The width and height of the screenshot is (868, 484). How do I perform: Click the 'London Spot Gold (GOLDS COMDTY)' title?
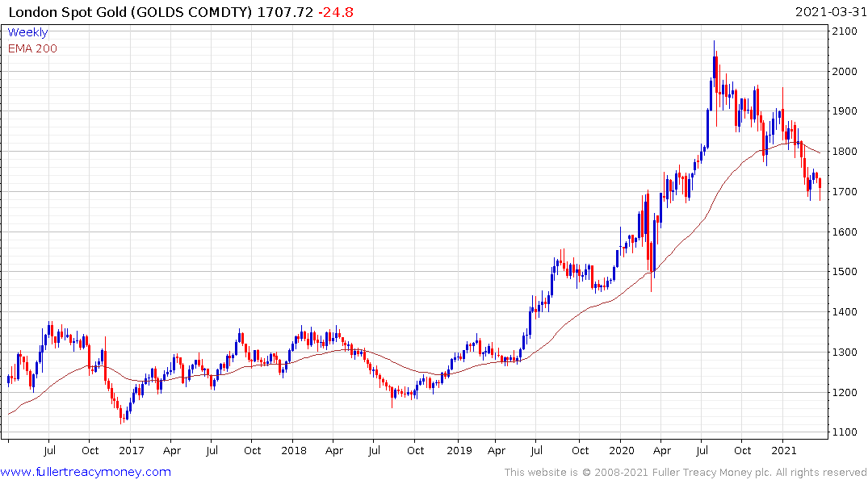(x=130, y=12)
